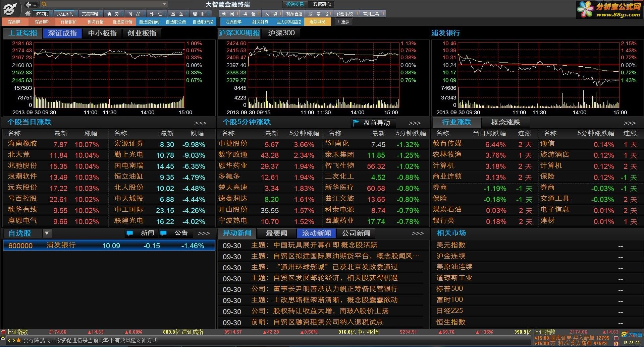This screenshot has height=347, width=644.
Task: Open news 股权转让收益大增，南玻A股价上扬
Action: click(x=331, y=311)
